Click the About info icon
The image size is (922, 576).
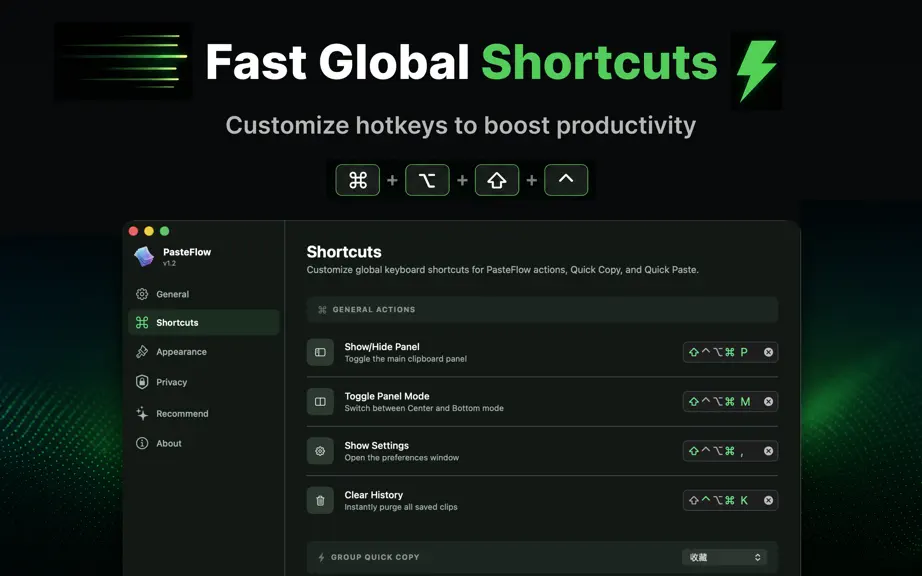coord(142,443)
